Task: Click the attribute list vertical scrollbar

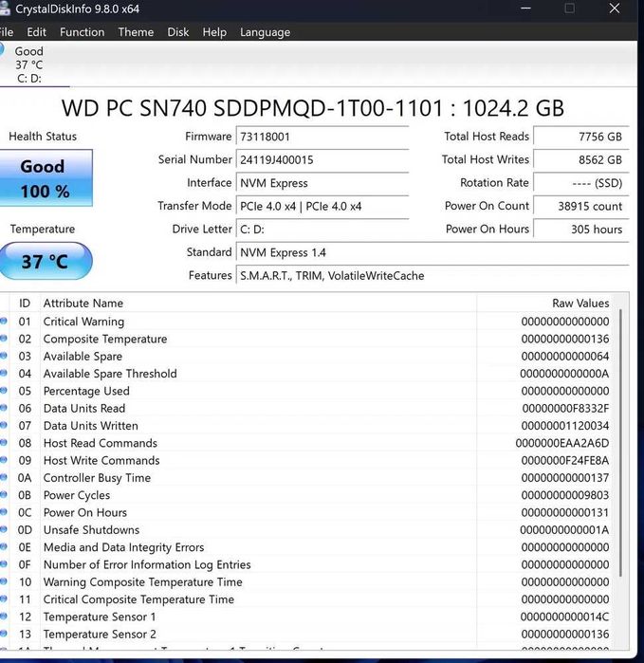Action: pyautogui.click(x=620, y=442)
